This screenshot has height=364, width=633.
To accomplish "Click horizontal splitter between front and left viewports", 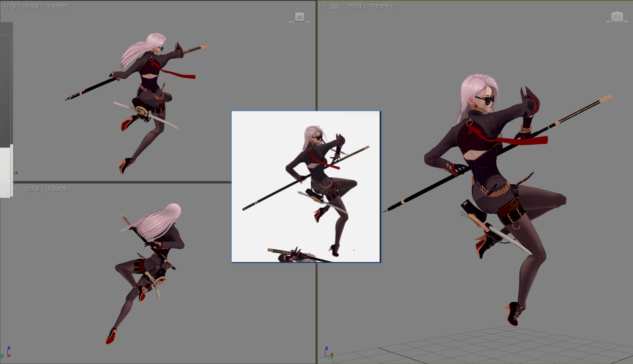I will pos(118,182).
